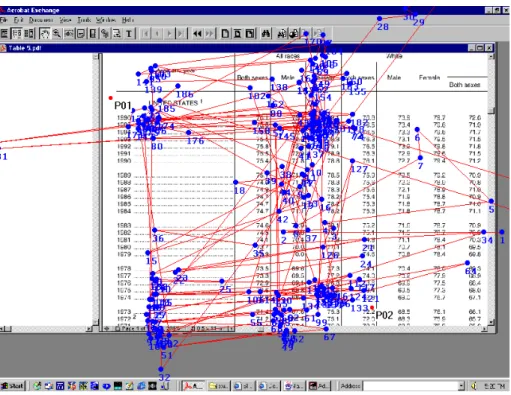The image size is (511, 395).
Task: Open the Windows Start button
Action: (12, 386)
